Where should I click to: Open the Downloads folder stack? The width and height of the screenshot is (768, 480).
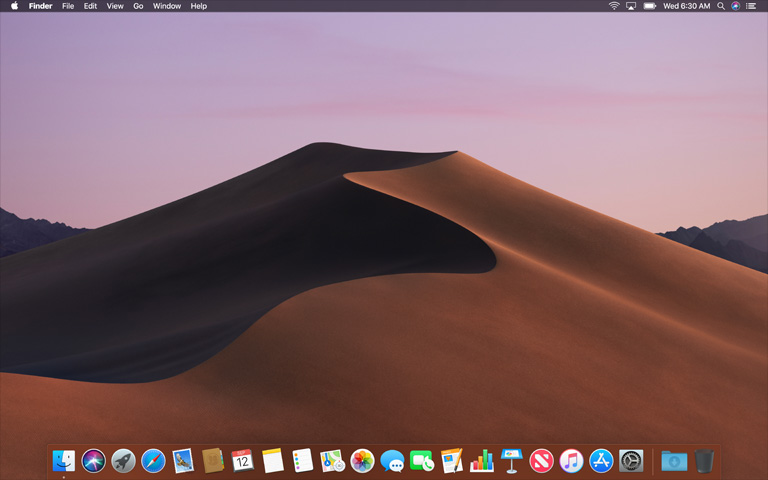pyautogui.click(x=674, y=461)
